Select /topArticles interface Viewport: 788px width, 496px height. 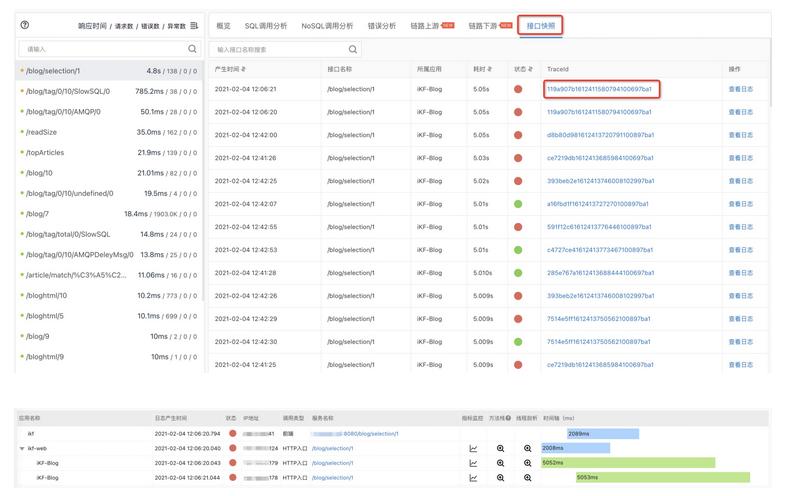(109, 152)
